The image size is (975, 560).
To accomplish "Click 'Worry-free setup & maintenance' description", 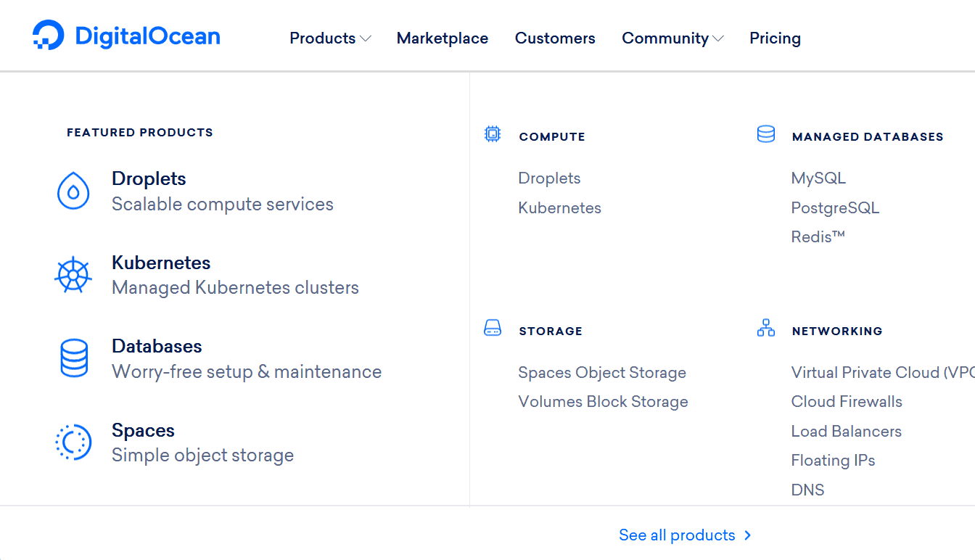I will coord(247,372).
